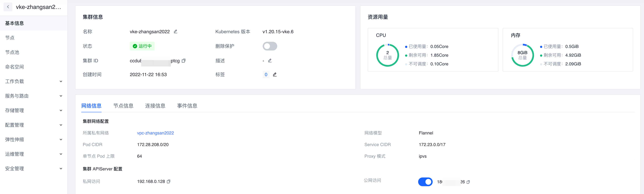Open the vpc-zhangsan2022 network link
644x194 pixels.
155,133
